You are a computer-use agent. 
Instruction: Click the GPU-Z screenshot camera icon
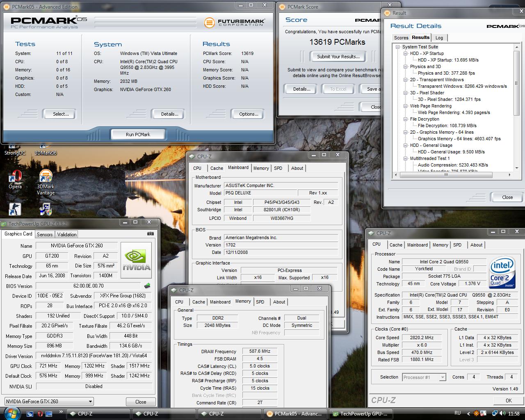point(151,234)
